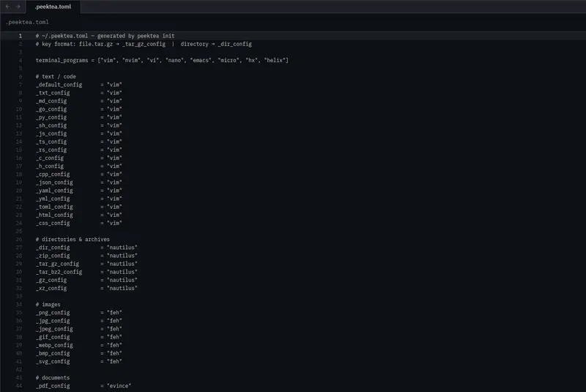
Task: Click the _go_config key
Action: 51,109
